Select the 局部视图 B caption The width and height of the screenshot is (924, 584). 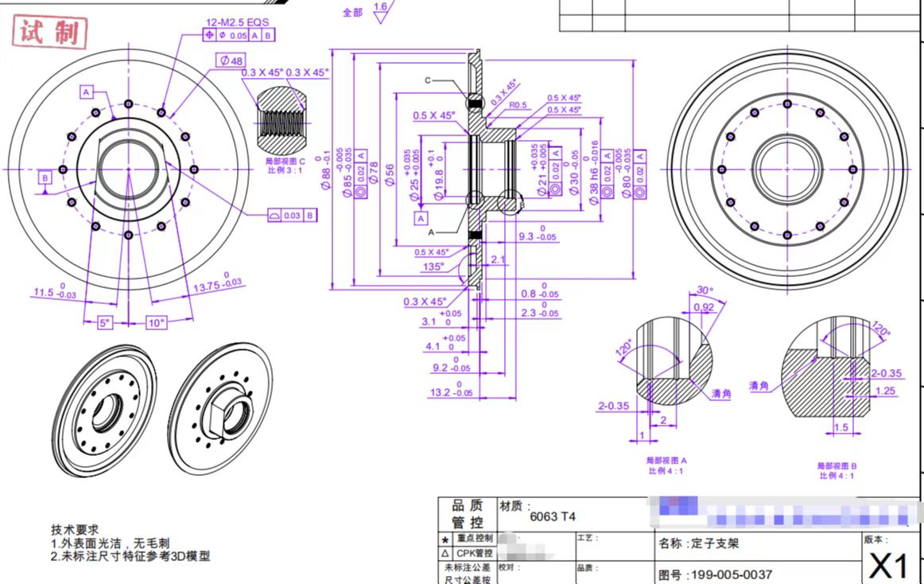click(837, 465)
